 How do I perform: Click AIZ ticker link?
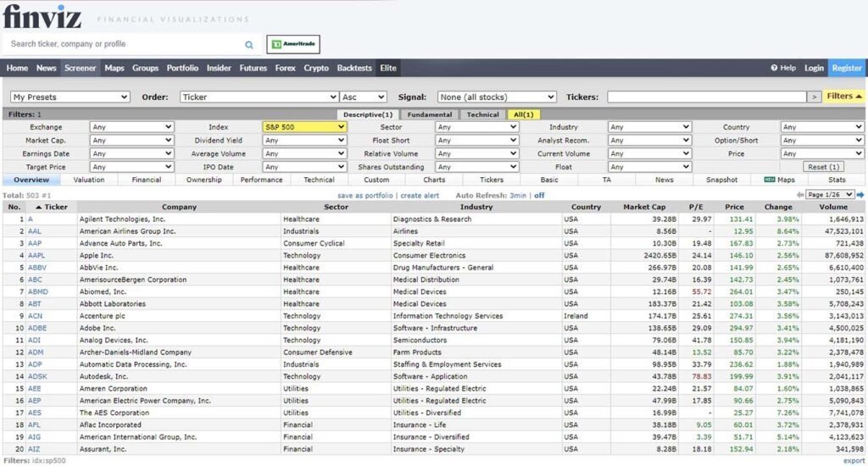(34, 449)
